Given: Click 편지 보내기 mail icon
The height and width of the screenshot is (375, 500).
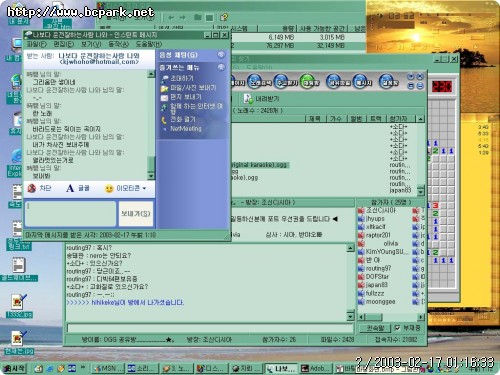Looking at the screenshot, I should [164, 97].
